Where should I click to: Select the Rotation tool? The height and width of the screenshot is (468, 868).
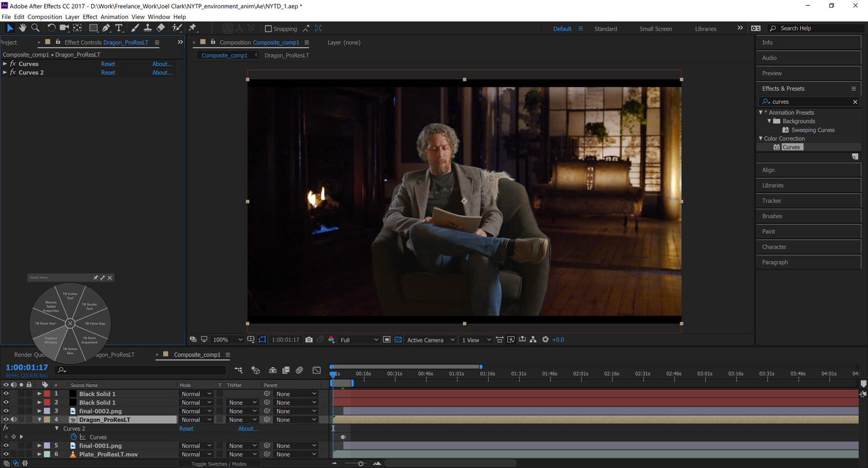click(x=51, y=28)
